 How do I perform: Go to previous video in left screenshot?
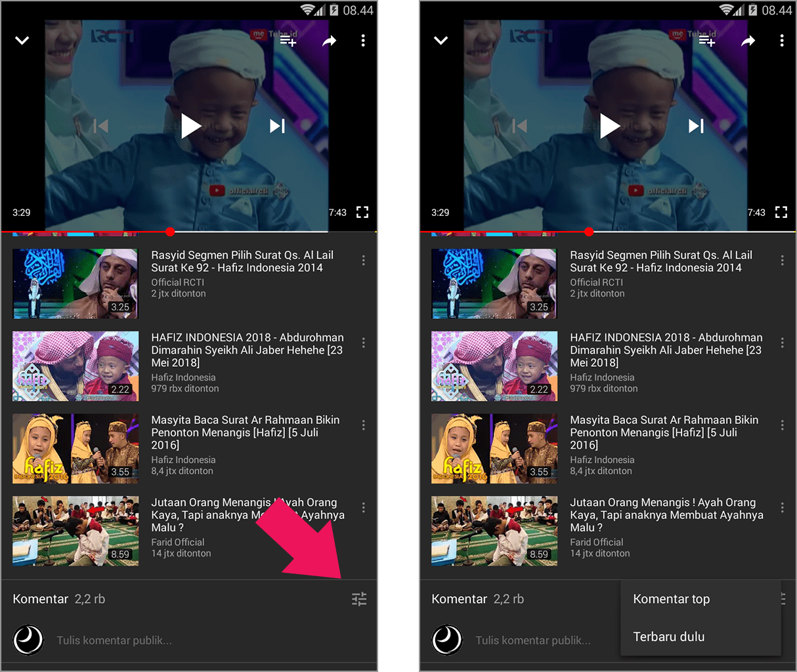[100, 126]
